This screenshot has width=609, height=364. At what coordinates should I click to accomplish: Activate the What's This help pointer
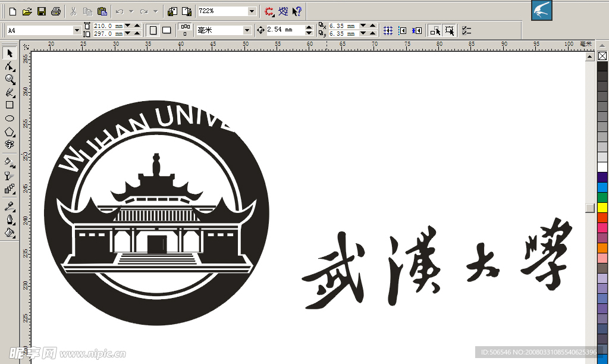pyautogui.click(x=297, y=12)
